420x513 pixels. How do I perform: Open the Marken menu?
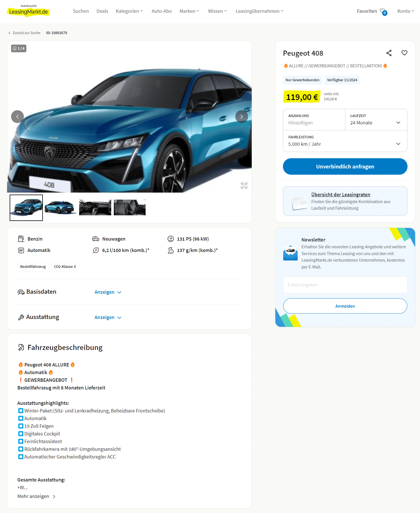point(189,11)
